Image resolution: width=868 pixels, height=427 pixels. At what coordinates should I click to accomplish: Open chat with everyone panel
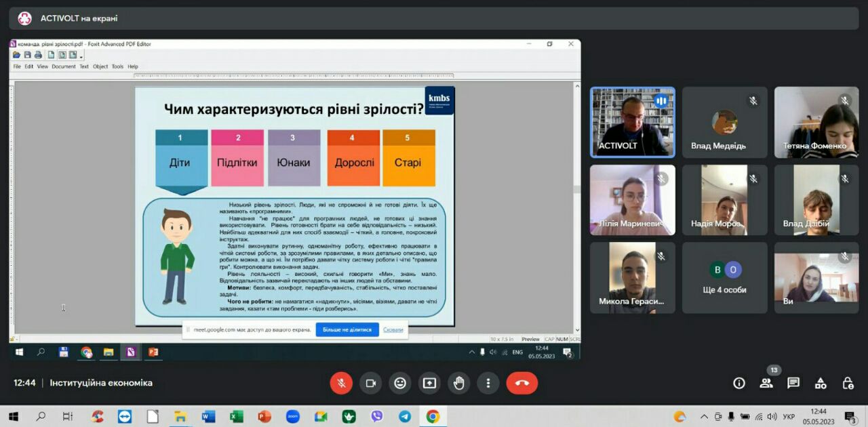click(x=793, y=383)
